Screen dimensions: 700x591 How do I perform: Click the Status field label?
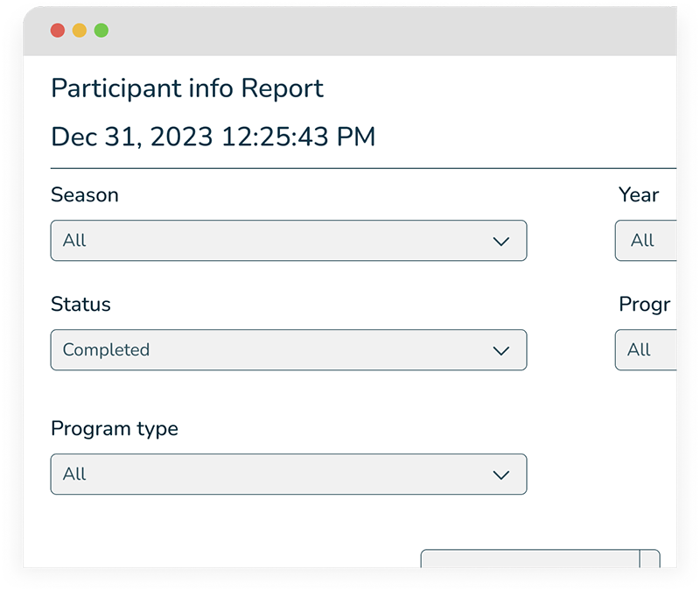pos(80,305)
